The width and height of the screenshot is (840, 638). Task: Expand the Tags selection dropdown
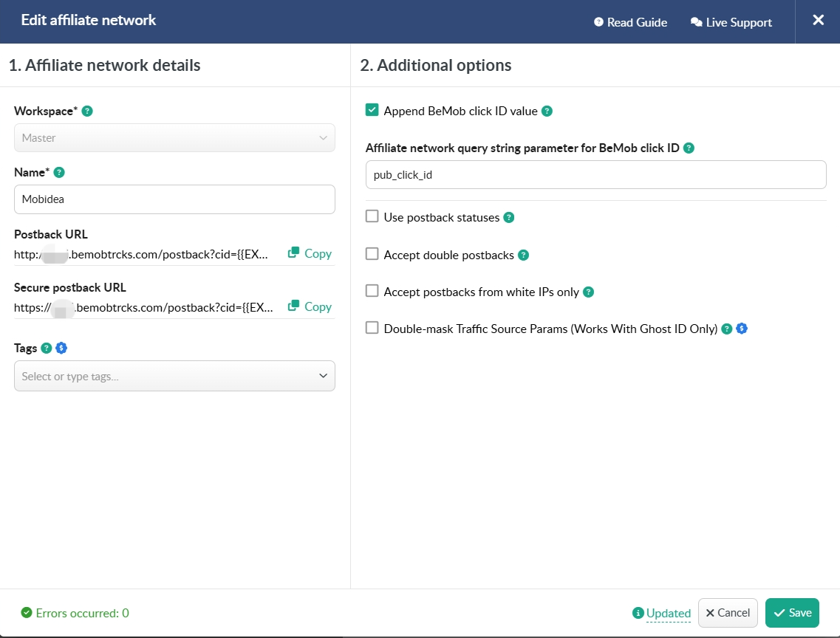(x=174, y=376)
